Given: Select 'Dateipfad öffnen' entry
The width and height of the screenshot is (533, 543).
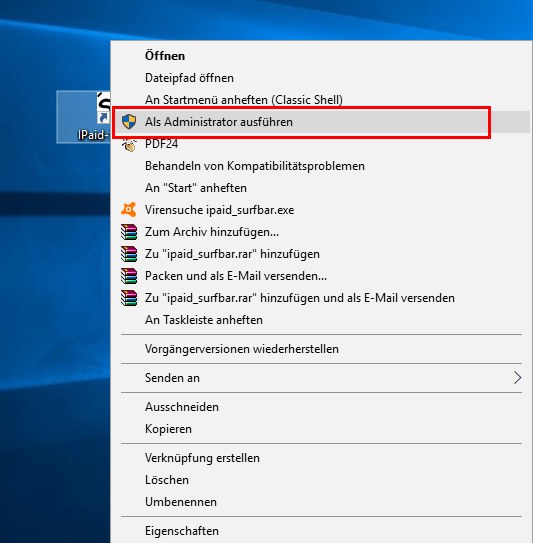Looking at the screenshot, I should (189, 78).
